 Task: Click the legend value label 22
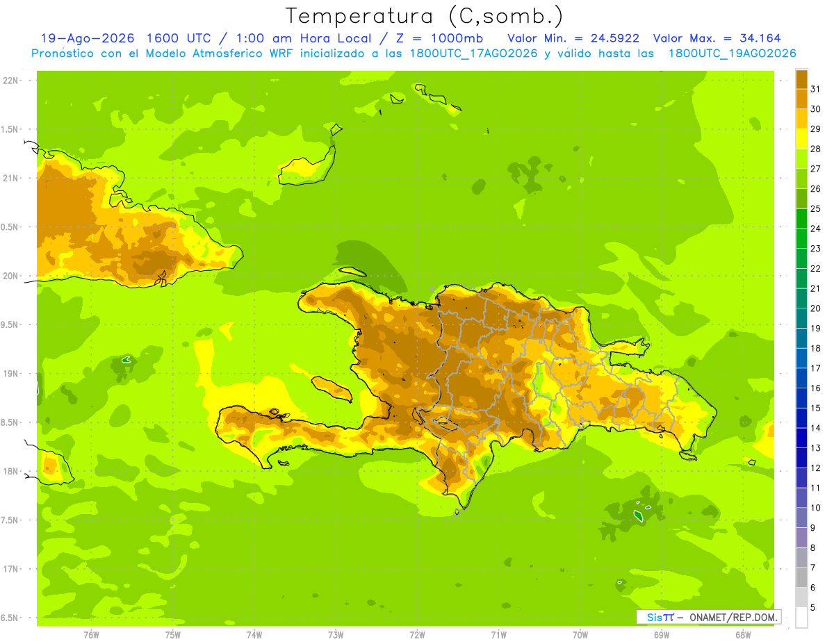click(x=816, y=268)
